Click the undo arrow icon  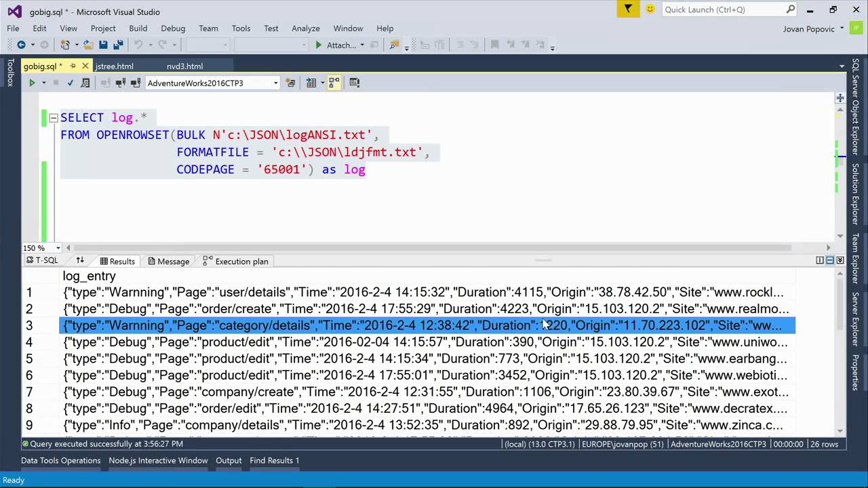click(138, 45)
